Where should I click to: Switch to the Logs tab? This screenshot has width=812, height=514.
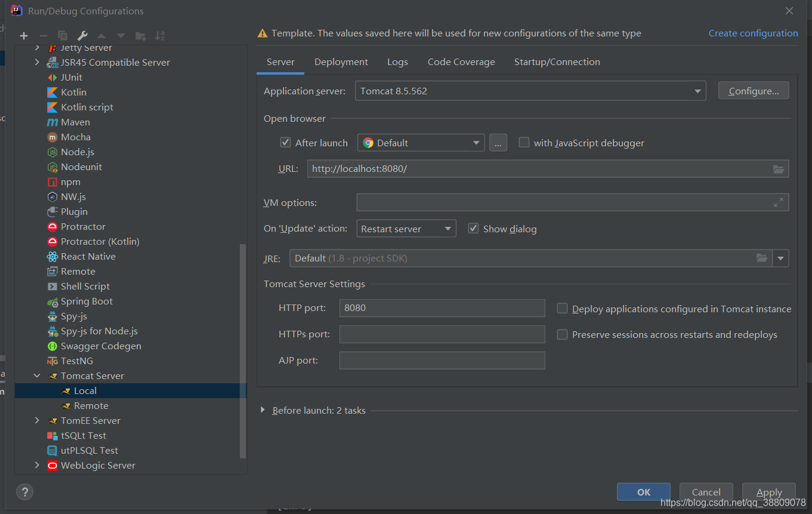point(397,62)
